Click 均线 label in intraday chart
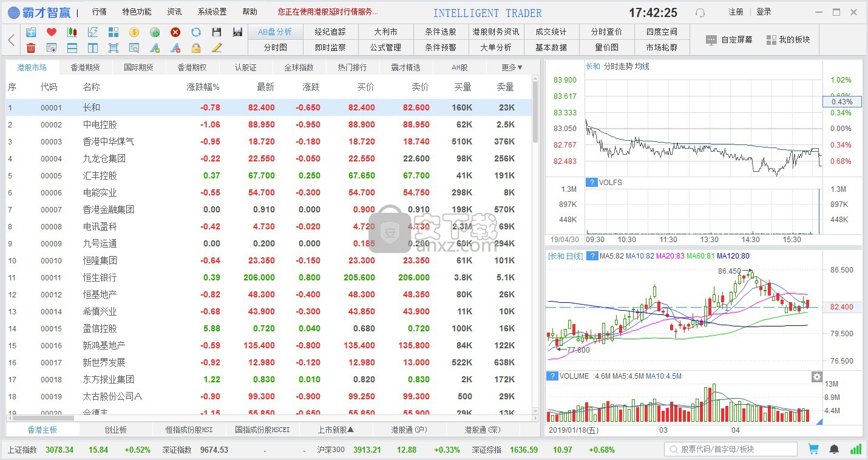 642,66
